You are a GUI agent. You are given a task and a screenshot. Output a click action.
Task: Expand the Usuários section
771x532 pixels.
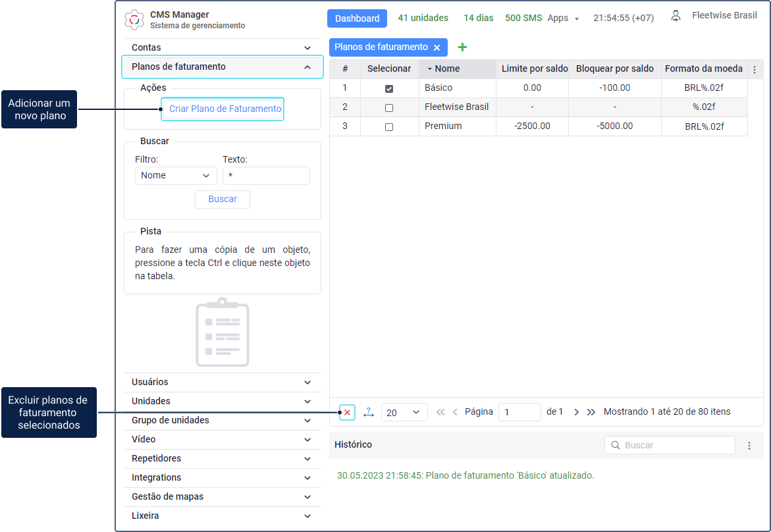coord(222,383)
